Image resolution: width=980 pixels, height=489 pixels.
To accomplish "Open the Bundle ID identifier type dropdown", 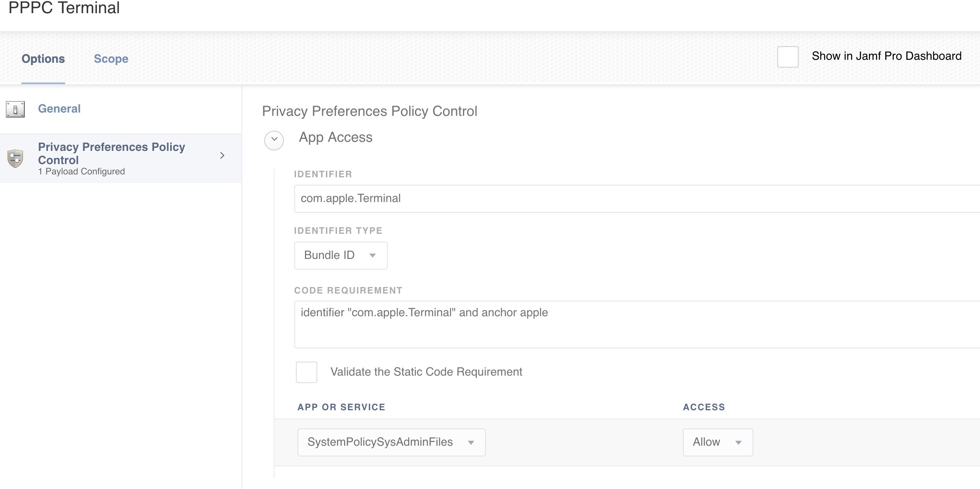I will (341, 255).
